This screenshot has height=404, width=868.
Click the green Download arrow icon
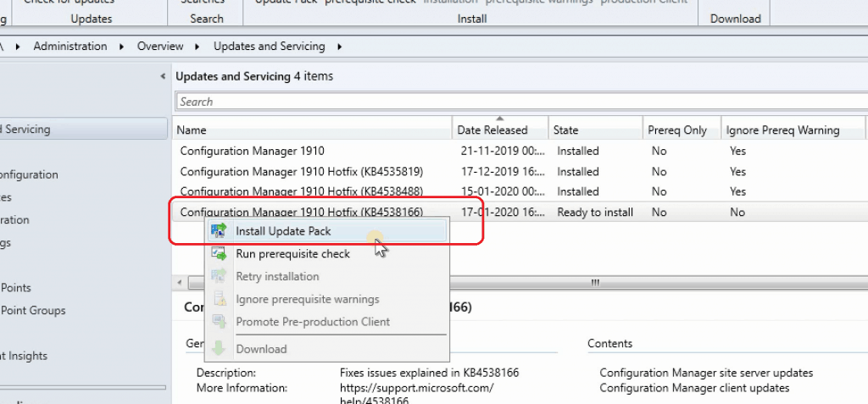219,349
